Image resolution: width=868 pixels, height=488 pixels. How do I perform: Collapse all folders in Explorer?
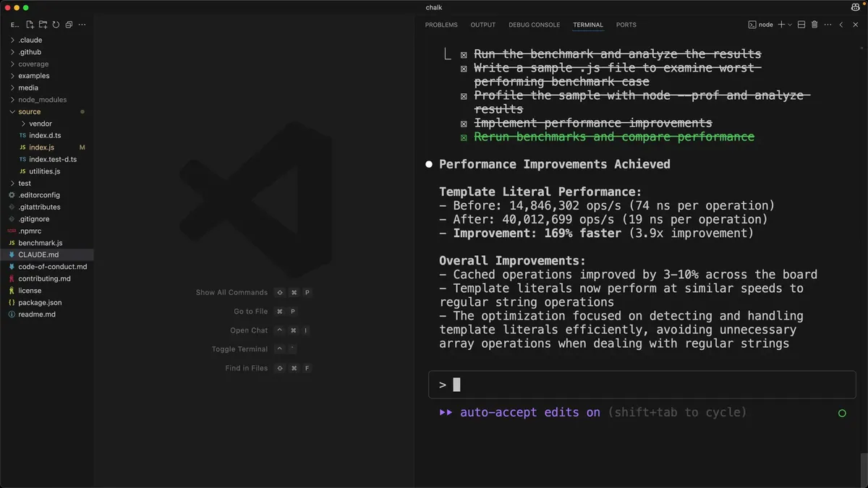(x=69, y=25)
